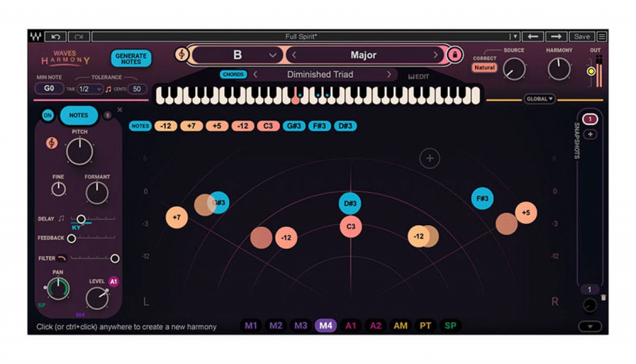Click the Generate Notes button
The height and width of the screenshot is (364, 636).
pos(131,59)
